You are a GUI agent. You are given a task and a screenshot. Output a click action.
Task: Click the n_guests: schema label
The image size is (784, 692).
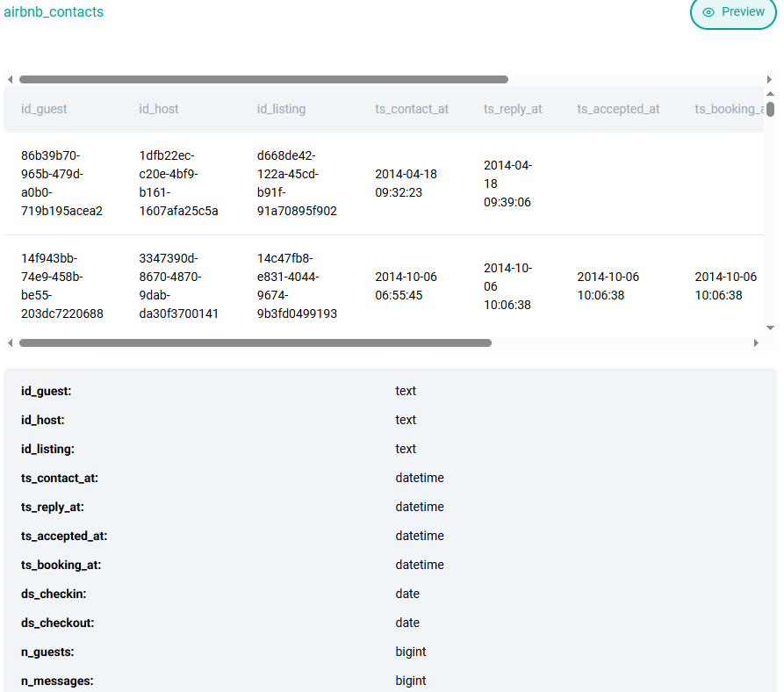coord(47,652)
